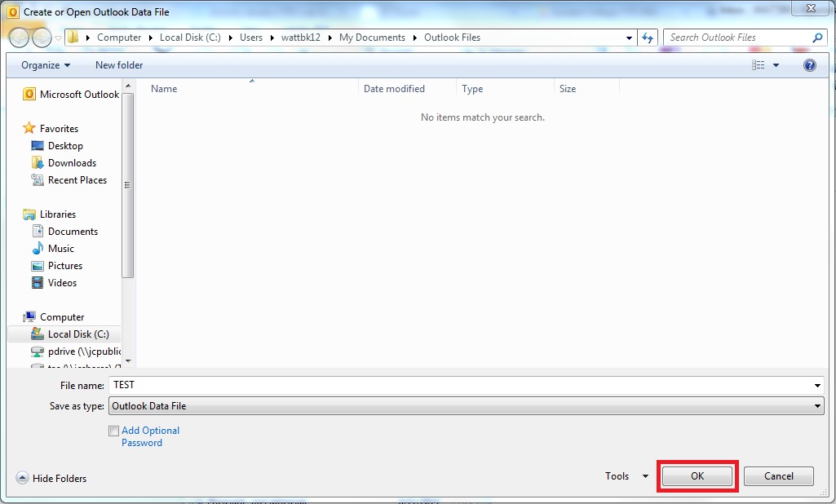The image size is (836, 504).
Task: Open the Tools dropdown
Action: (x=626, y=475)
